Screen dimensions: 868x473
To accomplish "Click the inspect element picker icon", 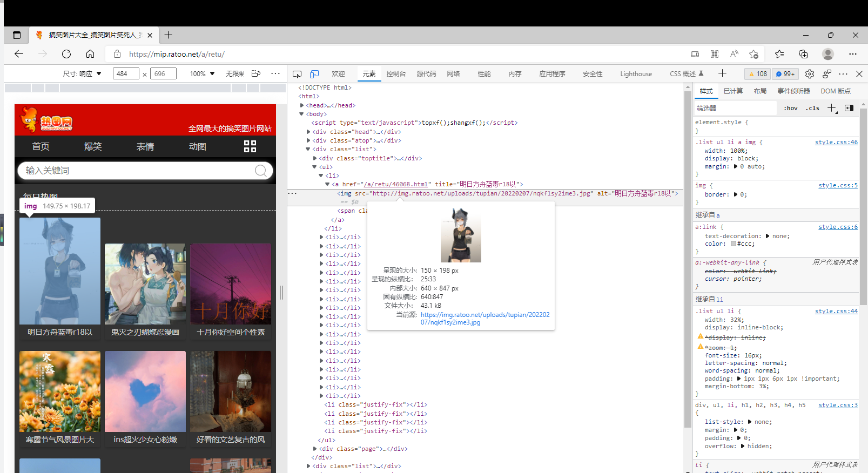I will (x=297, y=74).
